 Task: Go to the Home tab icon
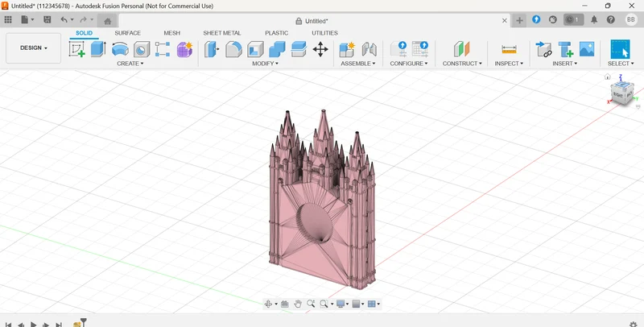pyautogui.click(x=108, y=21)
